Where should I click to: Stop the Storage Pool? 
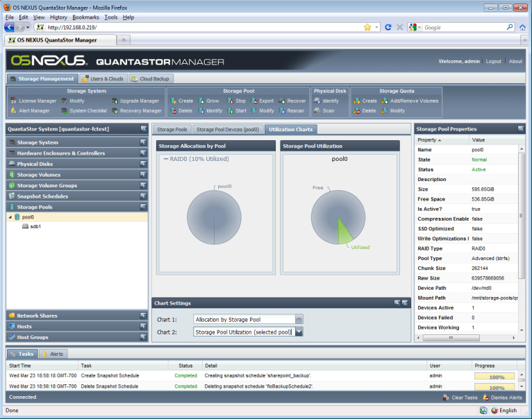[x=237, y=101]
